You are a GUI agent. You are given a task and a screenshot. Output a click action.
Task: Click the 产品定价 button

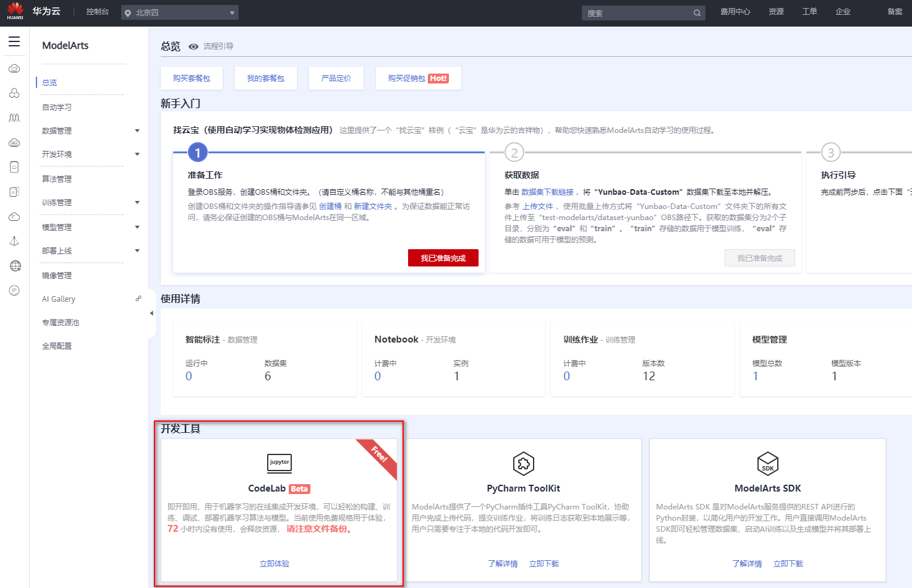pyautogui.click(x=336, y=79)
